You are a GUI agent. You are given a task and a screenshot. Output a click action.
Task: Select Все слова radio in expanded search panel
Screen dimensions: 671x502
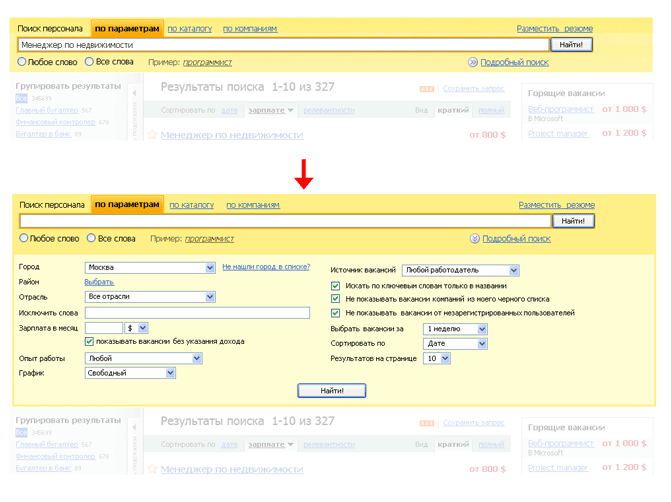pos(91,238)
